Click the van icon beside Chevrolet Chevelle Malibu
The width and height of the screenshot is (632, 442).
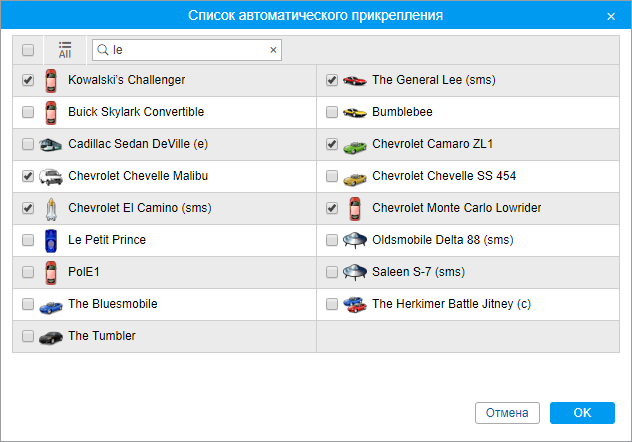point(50,176)
